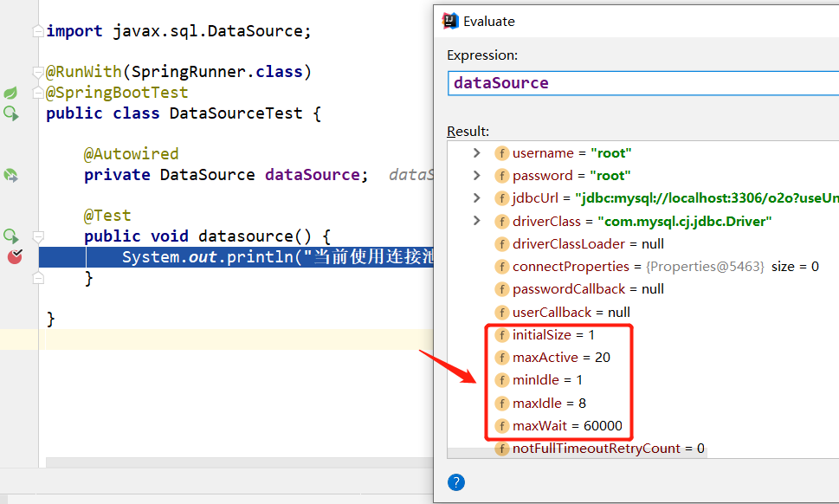The image size is (839, 504).
Task: Click javax.sql.DataSource in the import line
Action: 208,31
